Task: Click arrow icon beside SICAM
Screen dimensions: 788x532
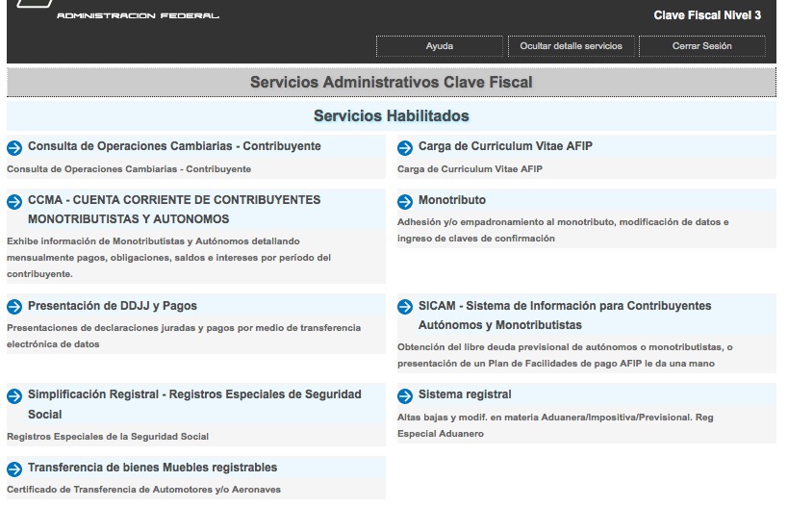Action: pyautogui.click(x=405, y=307)
